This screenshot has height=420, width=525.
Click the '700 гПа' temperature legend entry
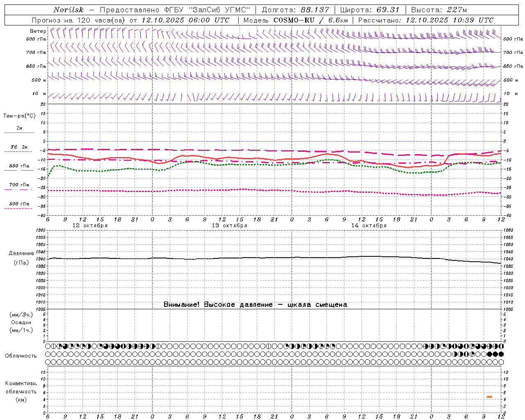click(19, 185)
